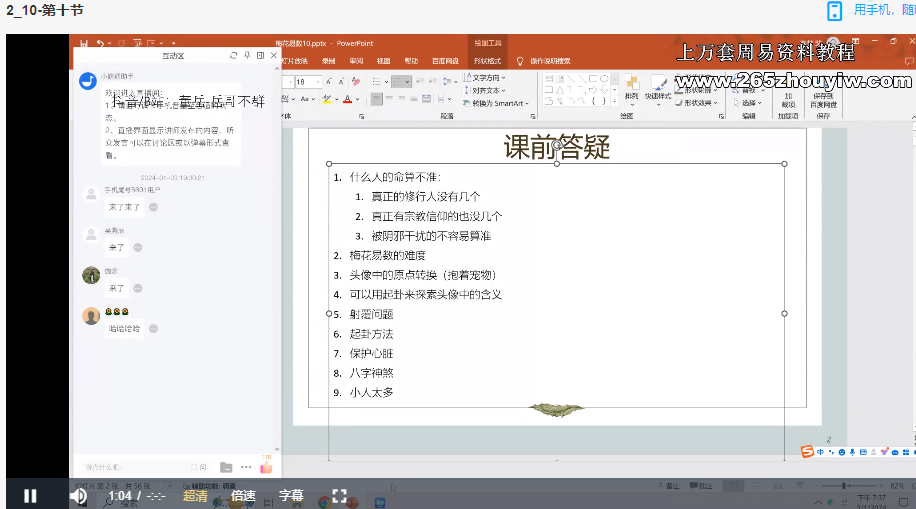The width and height of the screenshot is (916, 509).
Task: Change letter case with the Aa button
Action: (x=306, y=99)
